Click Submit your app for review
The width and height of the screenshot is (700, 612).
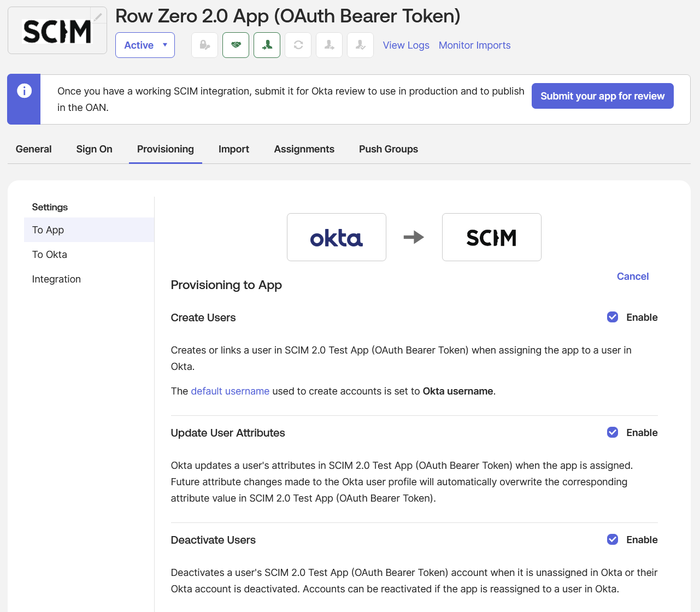(602, 96)
